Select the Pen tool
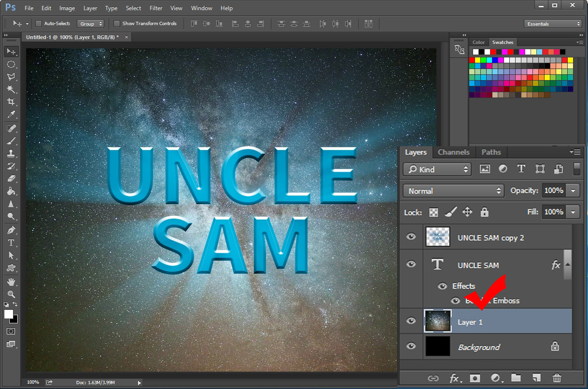This screenshot has width=588, height=389. point(11,230)
